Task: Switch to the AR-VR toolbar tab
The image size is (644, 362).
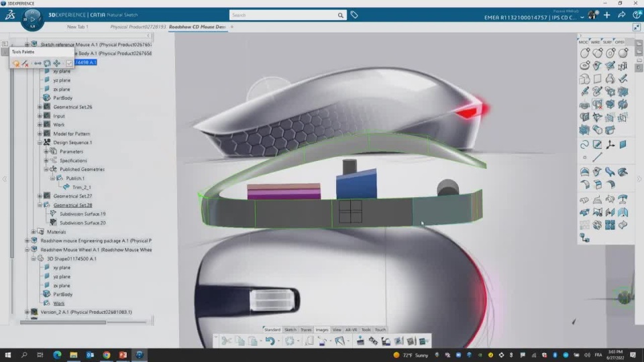Action: pos(351,330)
